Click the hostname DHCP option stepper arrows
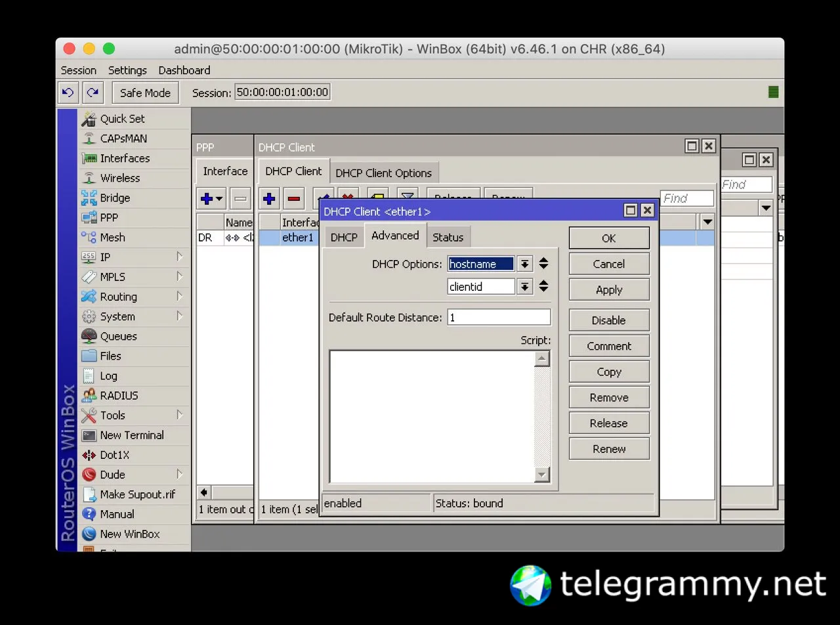The height and width of the screenshot is (625, 840). (x=543, y=264)
